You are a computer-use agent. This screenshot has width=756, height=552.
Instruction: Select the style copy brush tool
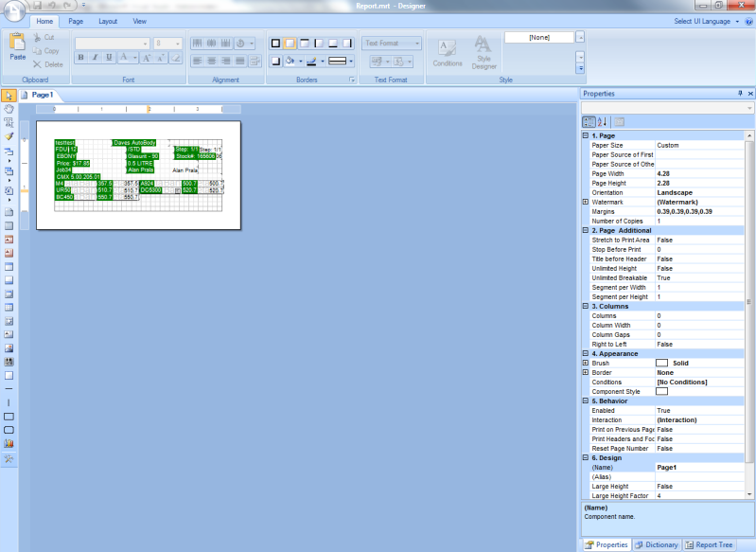coord(9,136)
